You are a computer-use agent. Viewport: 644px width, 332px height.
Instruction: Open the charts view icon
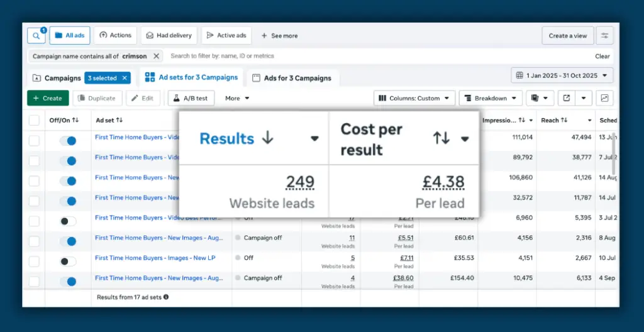[604, 98]
